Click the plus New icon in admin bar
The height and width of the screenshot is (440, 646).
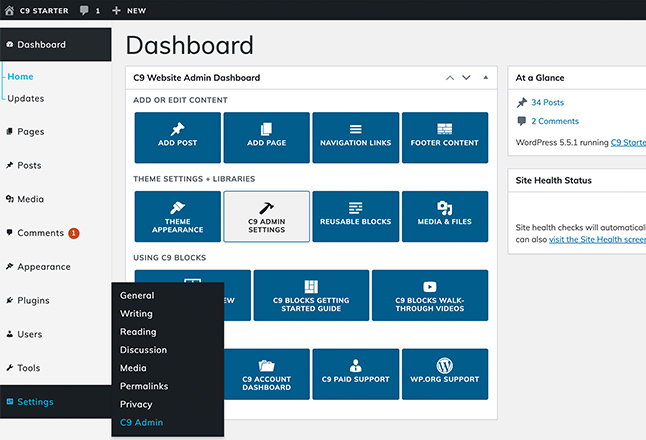117,10
